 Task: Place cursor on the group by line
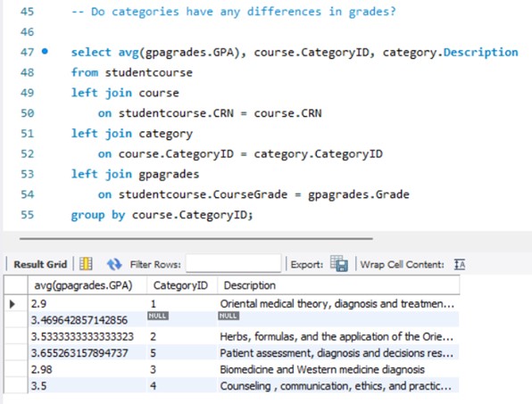(x=162, y=215)
